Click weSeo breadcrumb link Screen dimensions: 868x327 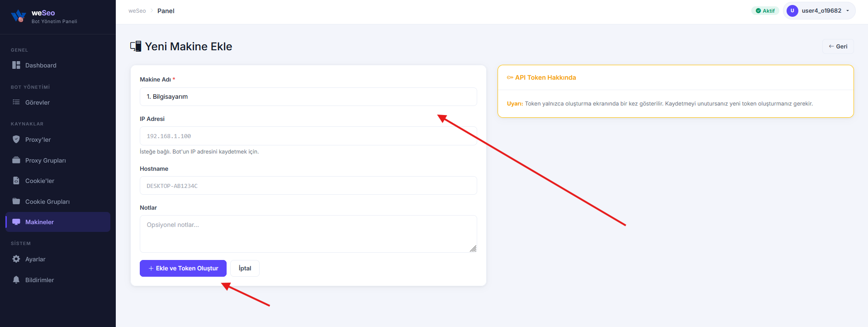137,11
